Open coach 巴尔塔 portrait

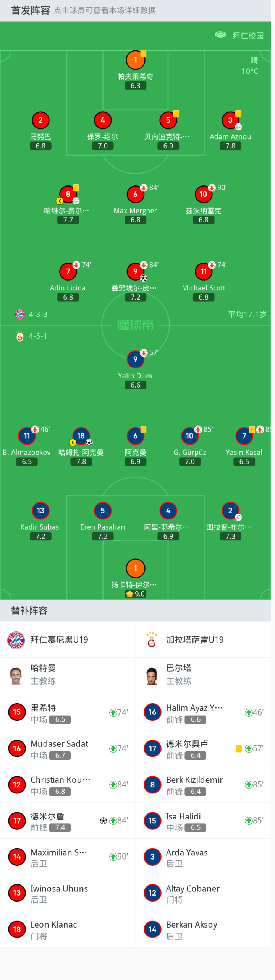point(152,677)
